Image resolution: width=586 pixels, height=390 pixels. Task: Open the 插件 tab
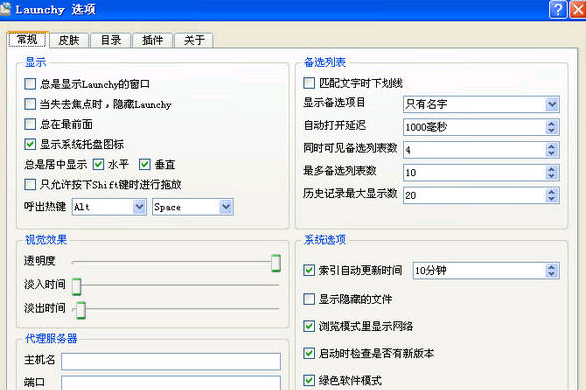coord(153,40)
